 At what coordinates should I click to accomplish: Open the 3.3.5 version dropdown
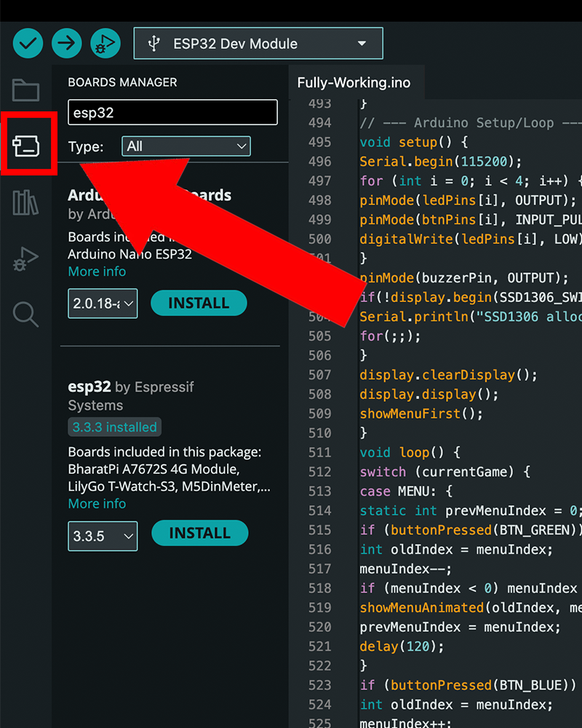(x=103, y=536)
